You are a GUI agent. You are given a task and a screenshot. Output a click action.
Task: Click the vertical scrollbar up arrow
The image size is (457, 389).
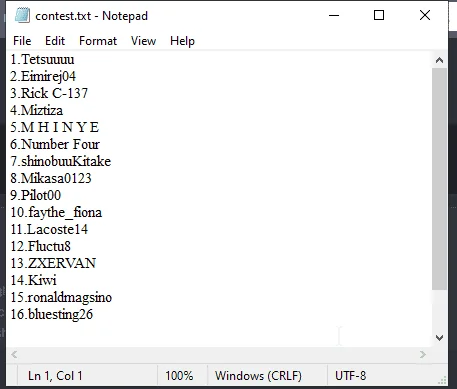click(439, 60)
